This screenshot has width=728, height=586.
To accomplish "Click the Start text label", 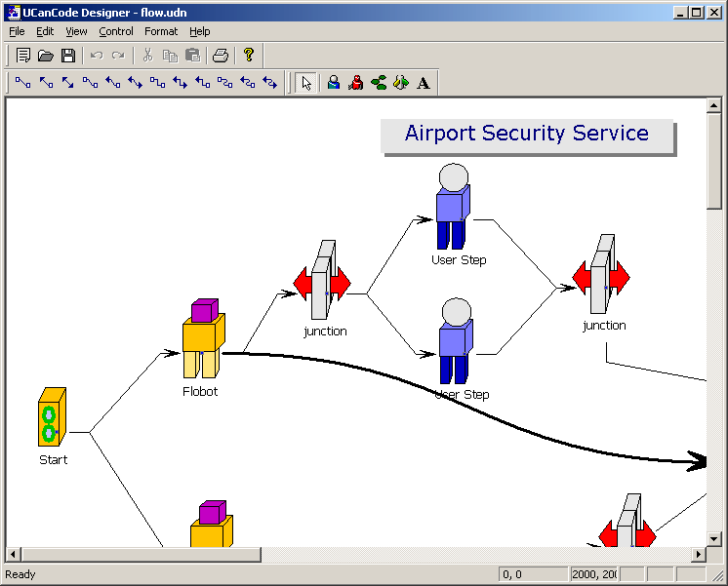I will (54, 460).
